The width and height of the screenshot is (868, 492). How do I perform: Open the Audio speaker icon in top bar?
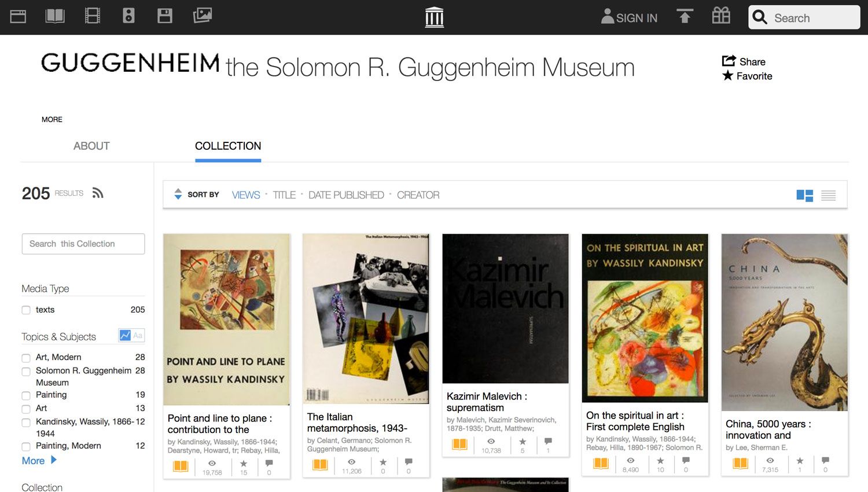[128, 16]
